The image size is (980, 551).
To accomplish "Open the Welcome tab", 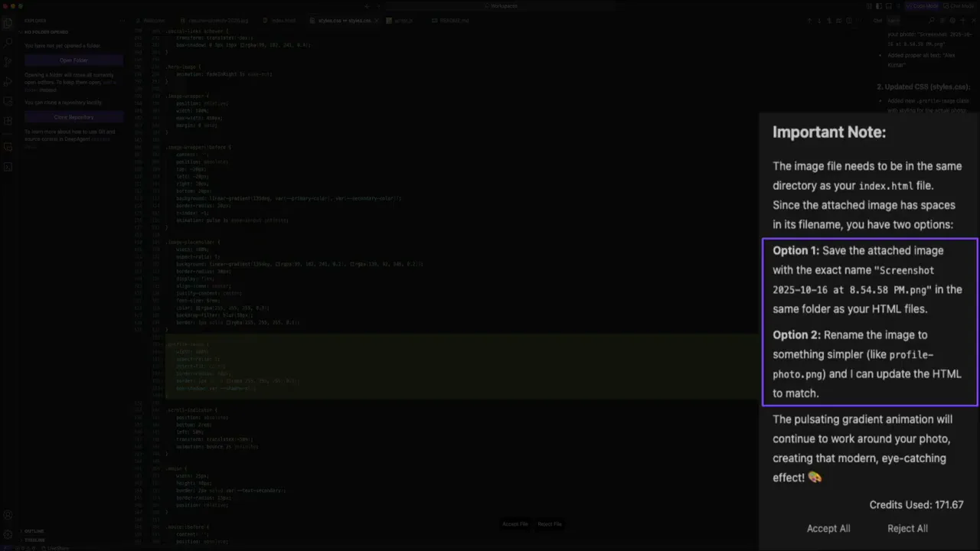I will pos(149,21).
